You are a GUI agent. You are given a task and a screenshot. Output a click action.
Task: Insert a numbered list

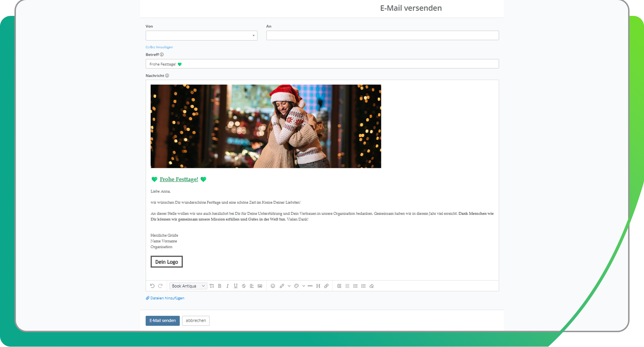point(363,286)
